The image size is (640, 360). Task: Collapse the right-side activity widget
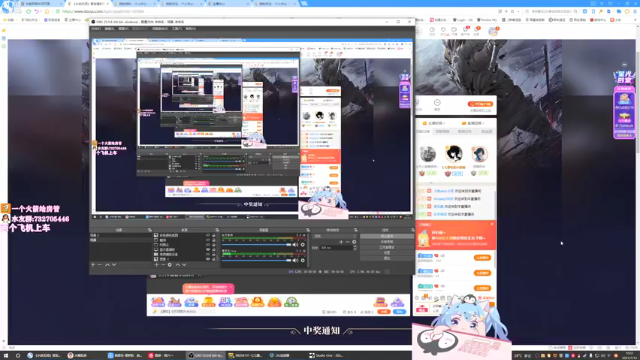click(624, 64)
